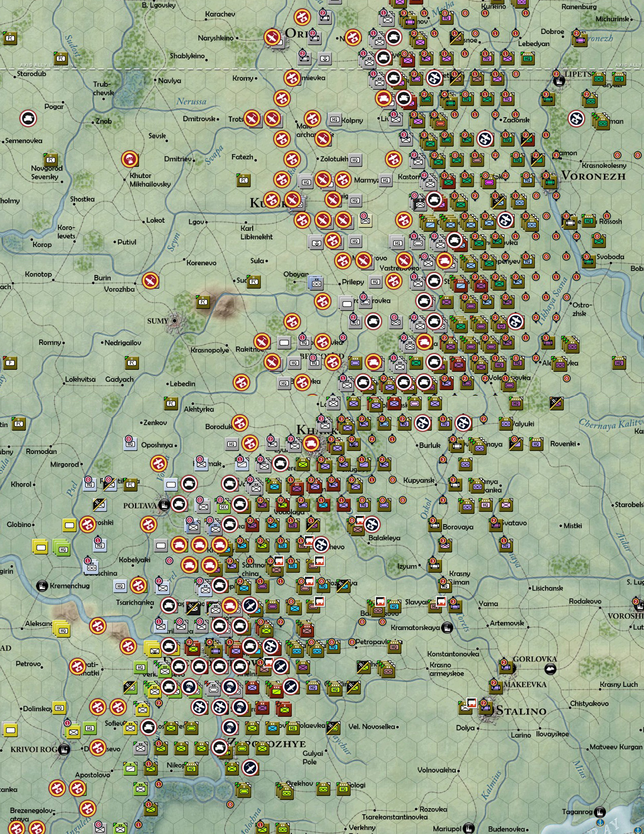Click the Matveev Kurgan label
The image size is (644, 834).
click(x=616, y=747)
